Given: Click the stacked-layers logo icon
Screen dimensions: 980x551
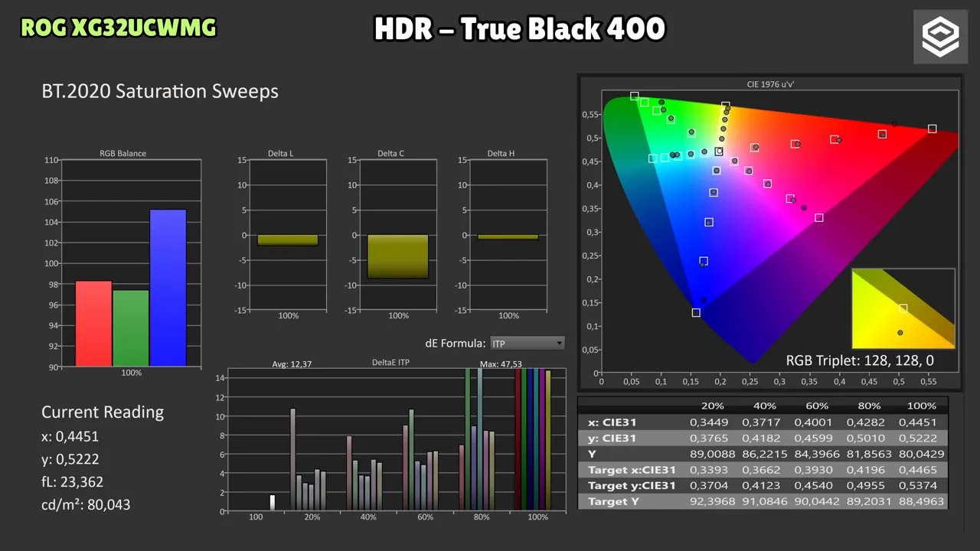Looking at the screenshot, I should pos(940,36).
